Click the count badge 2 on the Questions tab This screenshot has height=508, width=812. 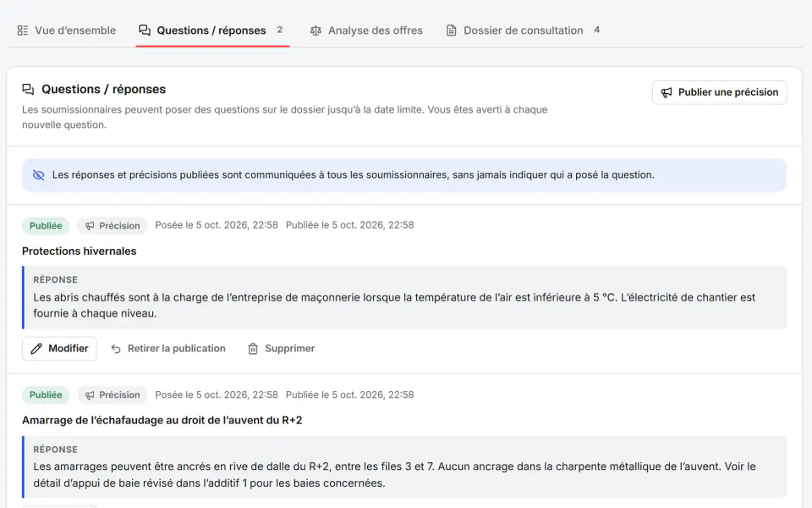click(x=280, y=30)
